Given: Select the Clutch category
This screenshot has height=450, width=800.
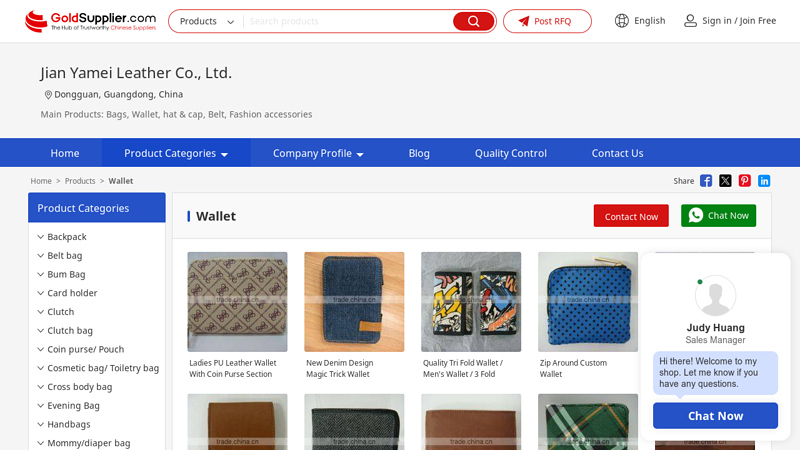Looking at the screenshot, I should [61, 312].
